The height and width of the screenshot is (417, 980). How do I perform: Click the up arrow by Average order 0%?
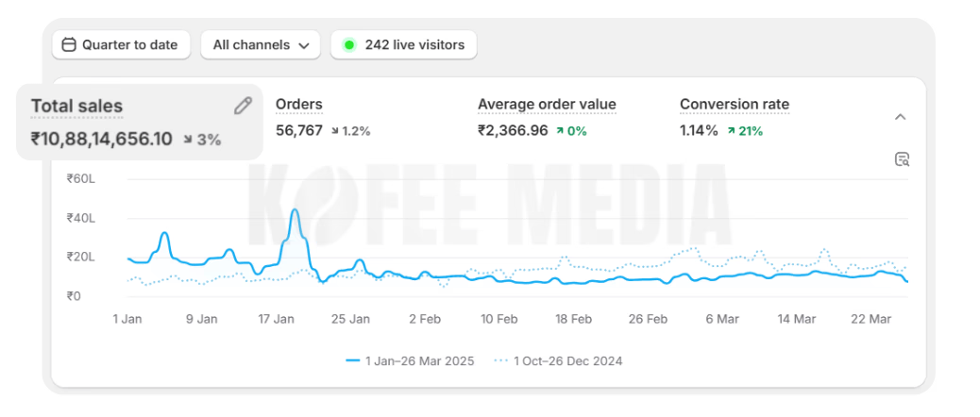[x=560, y=131]
